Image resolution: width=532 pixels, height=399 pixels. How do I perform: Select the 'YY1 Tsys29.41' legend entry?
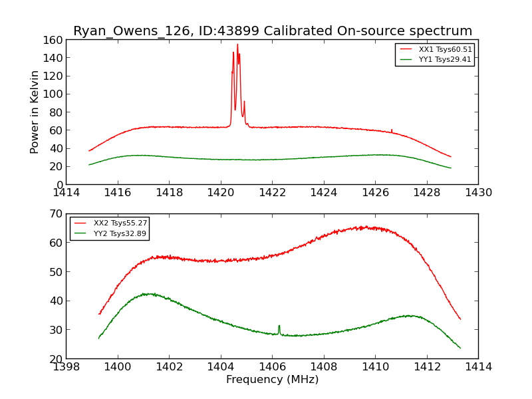(x=436, y=59)
